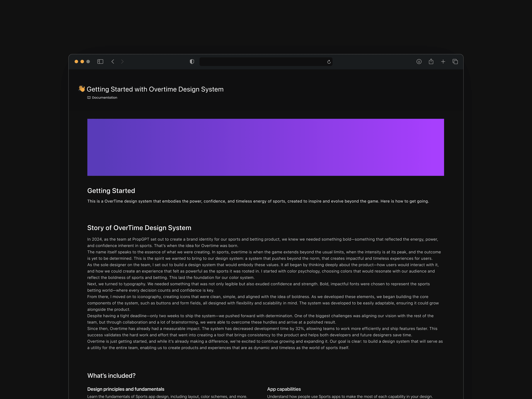Click the waving hand emoji
Screen dimensions: 532x399
[82, 89]
